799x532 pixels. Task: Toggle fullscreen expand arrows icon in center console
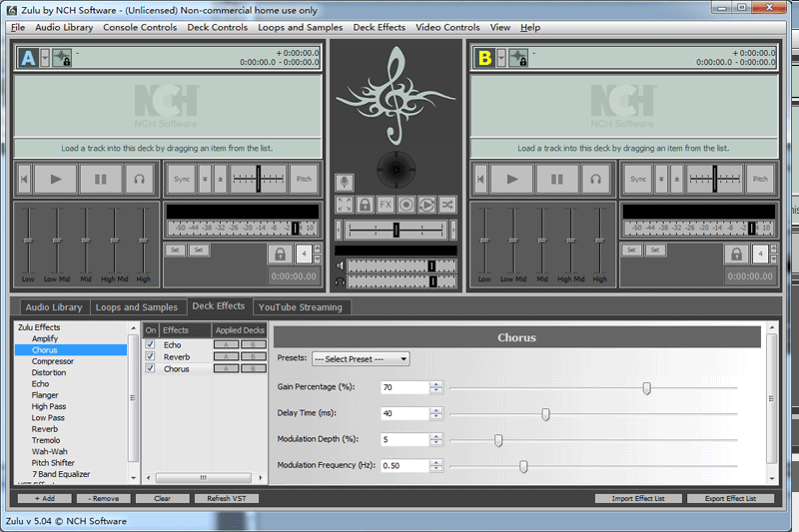click(x=345, y=205)
